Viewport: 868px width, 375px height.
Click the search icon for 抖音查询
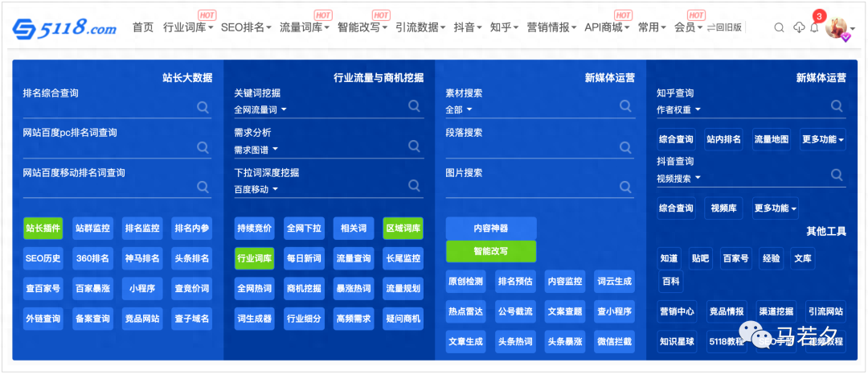[837, 175]
